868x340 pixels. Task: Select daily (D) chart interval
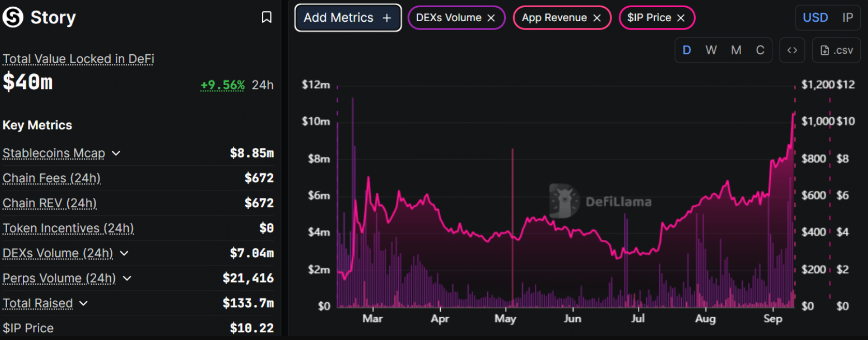(x=687, y=50)
